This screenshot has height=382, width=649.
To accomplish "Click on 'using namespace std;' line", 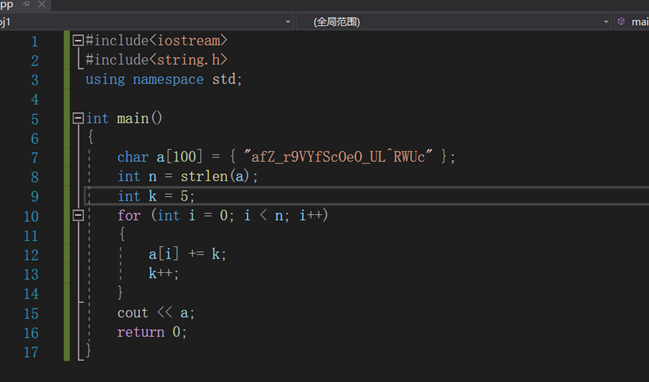I will pyautogui.click(x=163, y=79).
